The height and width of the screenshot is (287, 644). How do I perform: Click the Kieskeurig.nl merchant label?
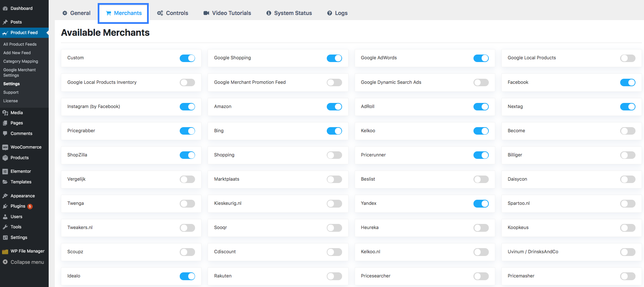point(228,203)
